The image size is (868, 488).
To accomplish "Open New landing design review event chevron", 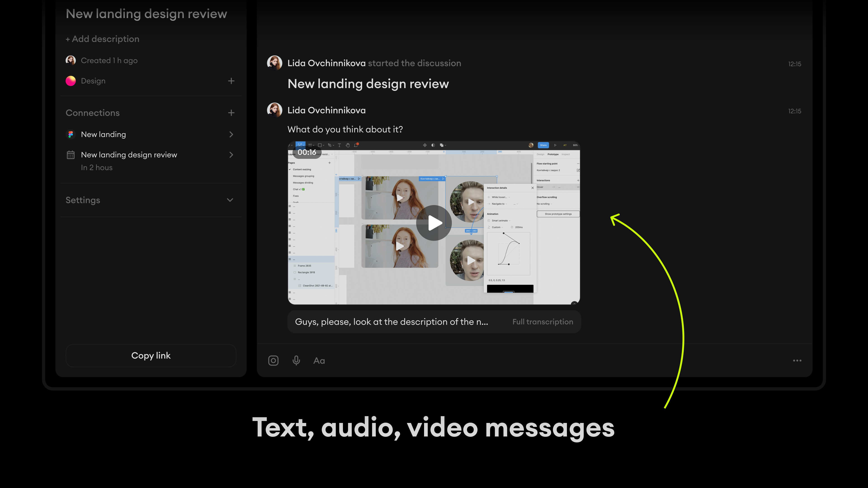I will pos(231,155).
